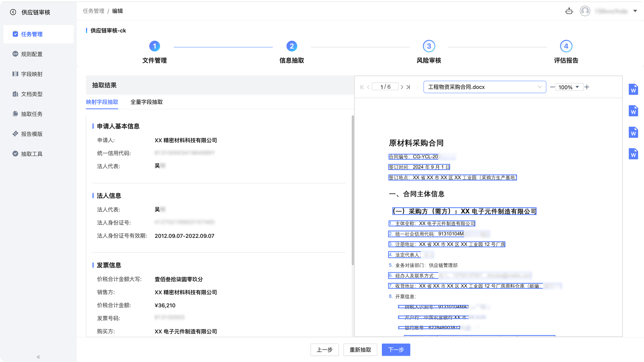This screenshot has height=362, width=644.
Task: Open 规则配置 in the sidebar
Action: [x=38, y=54]
